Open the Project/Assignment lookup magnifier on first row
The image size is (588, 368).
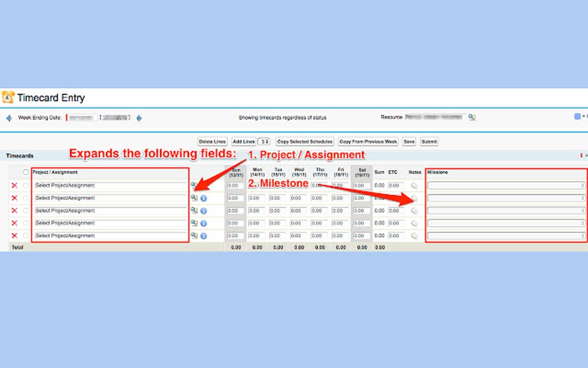(195, 185)
